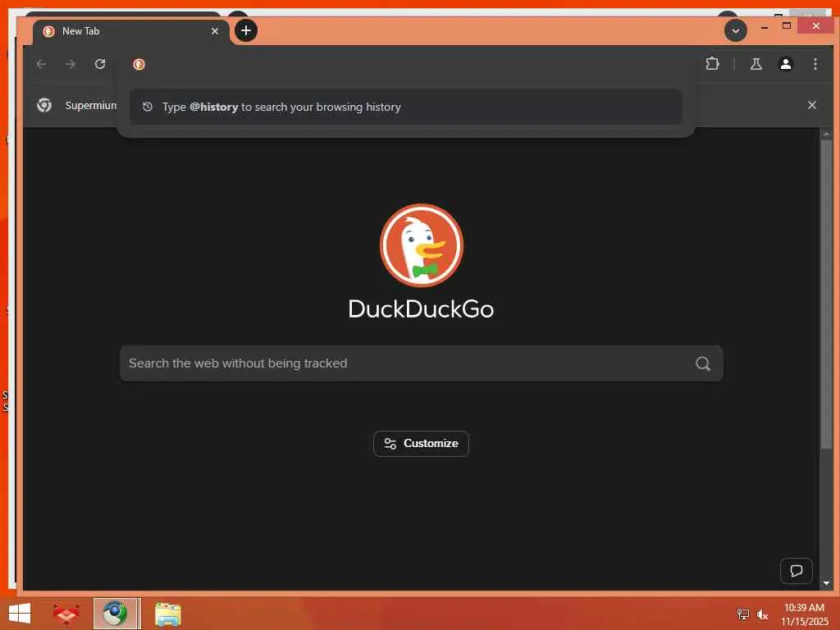The image size is (840, 630).
Task: Select the @history search suggestion
Action: (405, 107)
